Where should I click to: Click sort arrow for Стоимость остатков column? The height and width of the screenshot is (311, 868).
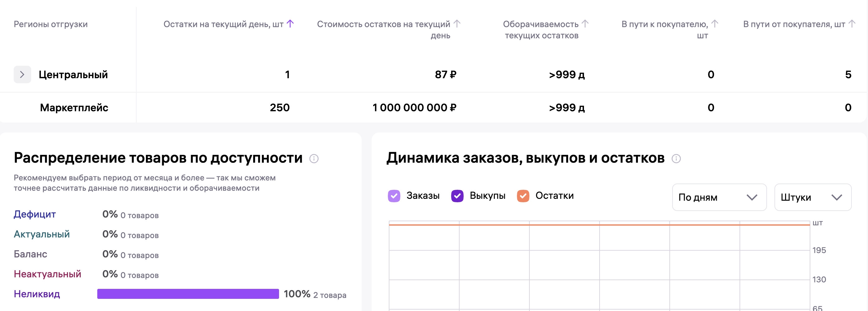tap(456, 24)
